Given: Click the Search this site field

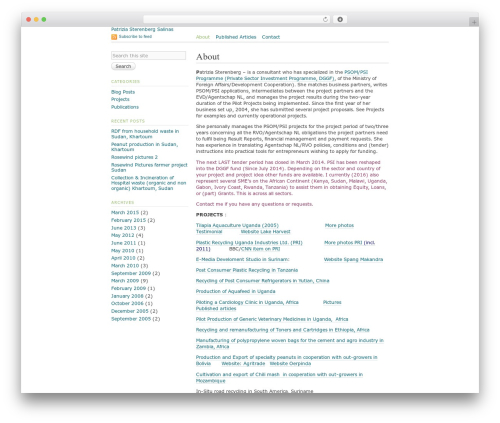Looking at the screenshot, I should point(148,56).
